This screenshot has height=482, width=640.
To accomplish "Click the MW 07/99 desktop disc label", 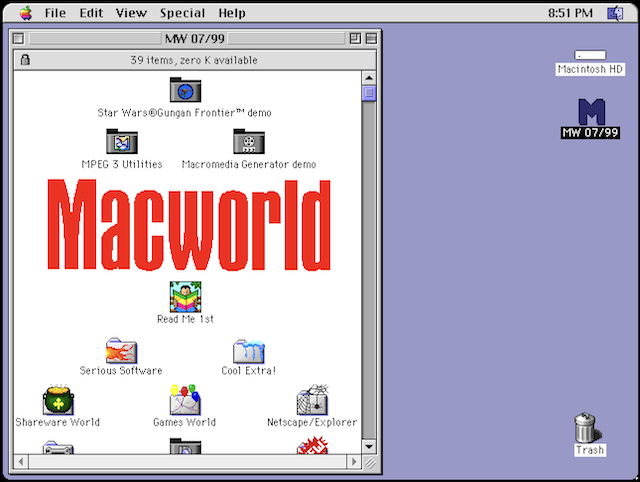I will pyautogui.click(x=590, y=133).
